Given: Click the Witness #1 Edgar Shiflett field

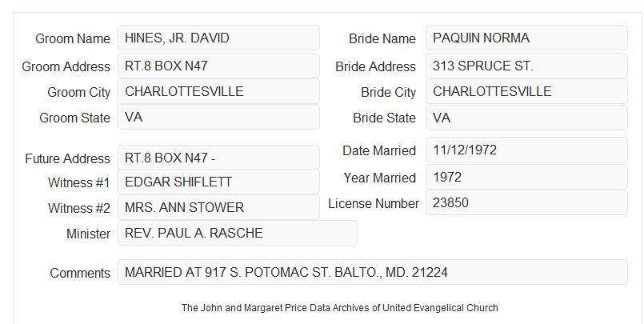Looking at the screenshot, I should (x=218, y=182).
